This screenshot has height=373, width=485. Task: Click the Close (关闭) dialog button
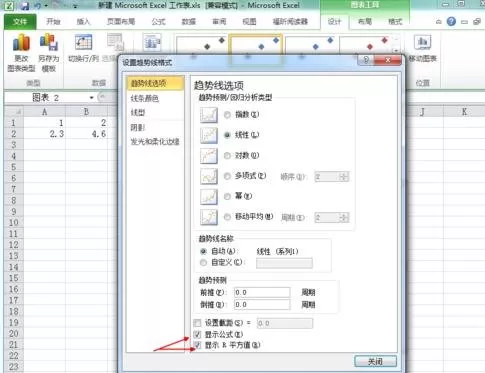(375, 361)
